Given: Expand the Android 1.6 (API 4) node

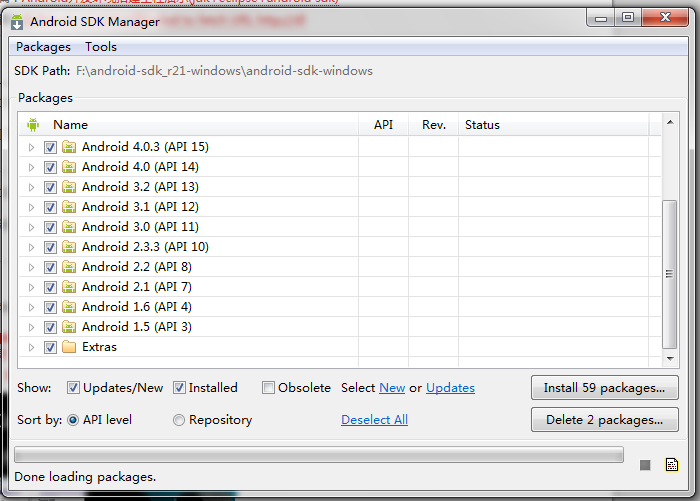Looking at the screenshot, I should coord(31,308).
